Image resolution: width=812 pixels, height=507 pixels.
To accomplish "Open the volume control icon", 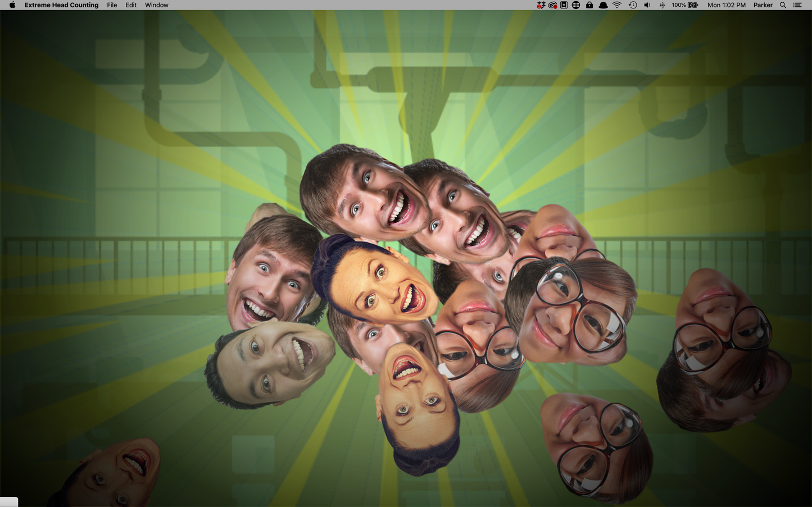I will (647, 5).
